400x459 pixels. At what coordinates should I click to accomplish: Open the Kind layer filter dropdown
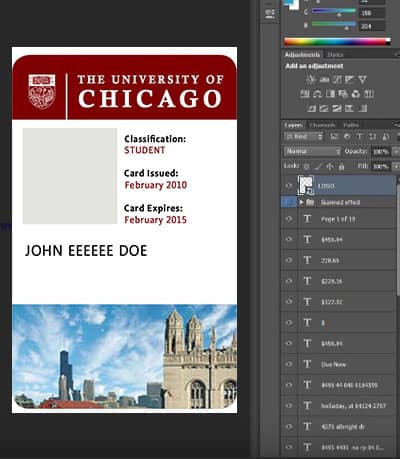point(304,137)
